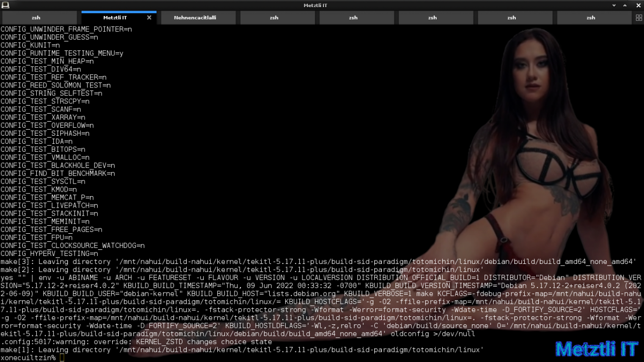This screenshot has height=362, width=644.
Task: Click the oldconfig >/dev/null text
Action: pos(433,334)
